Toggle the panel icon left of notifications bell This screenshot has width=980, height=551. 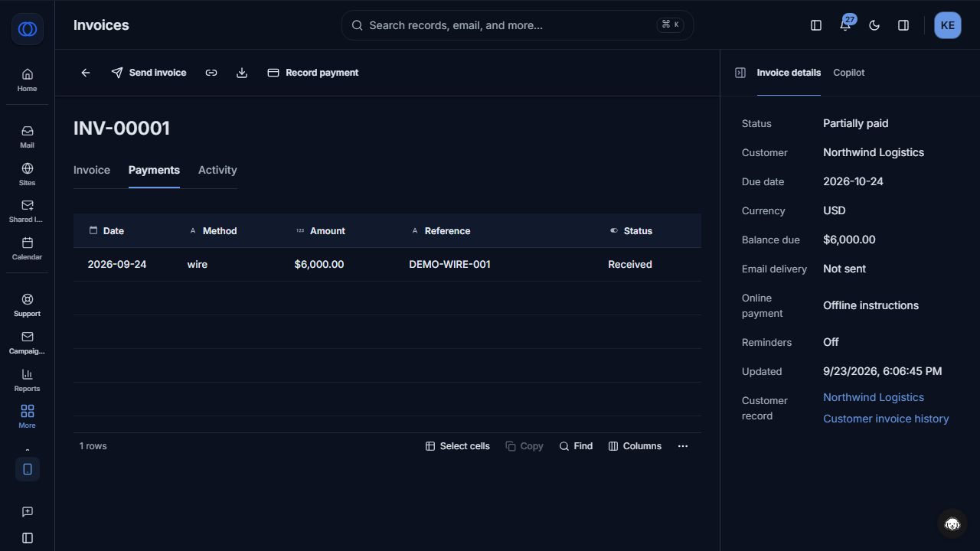816,25
